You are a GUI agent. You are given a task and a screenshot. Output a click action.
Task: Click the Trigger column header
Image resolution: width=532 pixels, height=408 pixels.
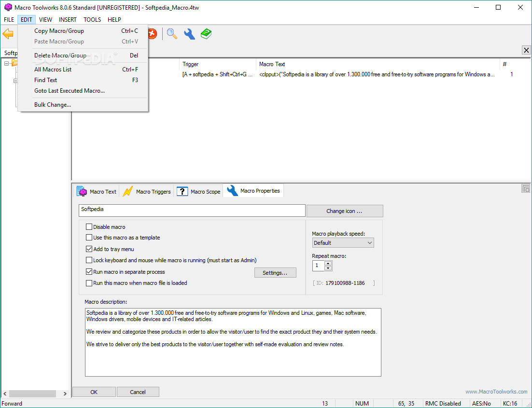point(217,64)
